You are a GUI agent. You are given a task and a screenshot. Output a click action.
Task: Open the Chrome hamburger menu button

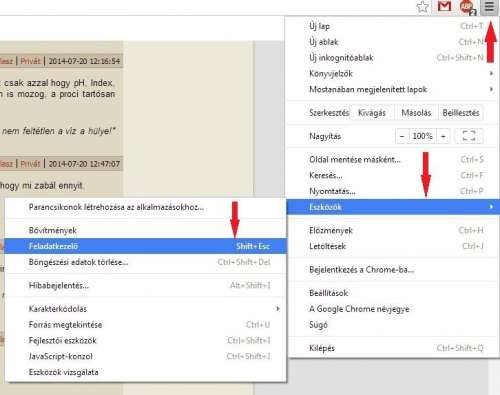pyautogui.click(x=489, y=6)
